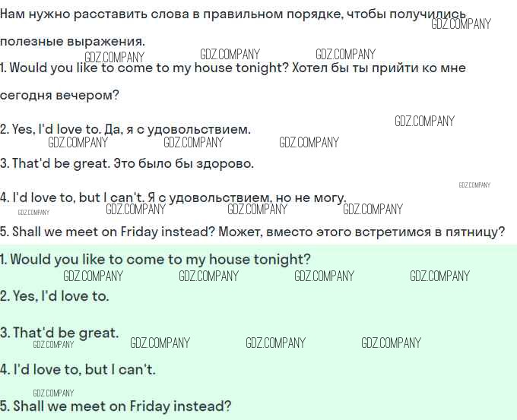Click green-highlighted answer "5. Shall we meet on Friday instead?"
The width and height of the screenshot is (517, 420).
click(116, 406)
